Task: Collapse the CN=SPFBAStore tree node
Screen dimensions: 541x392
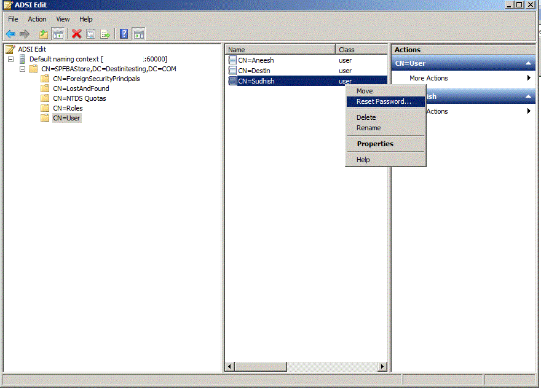Action: point(22,69)
